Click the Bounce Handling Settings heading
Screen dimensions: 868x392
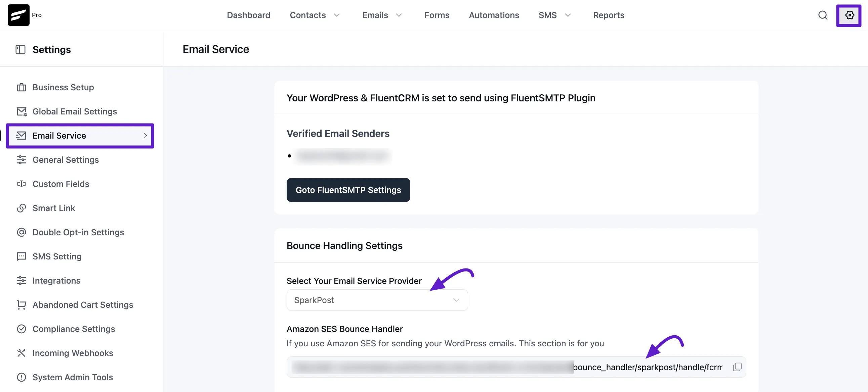click(344, 246)
